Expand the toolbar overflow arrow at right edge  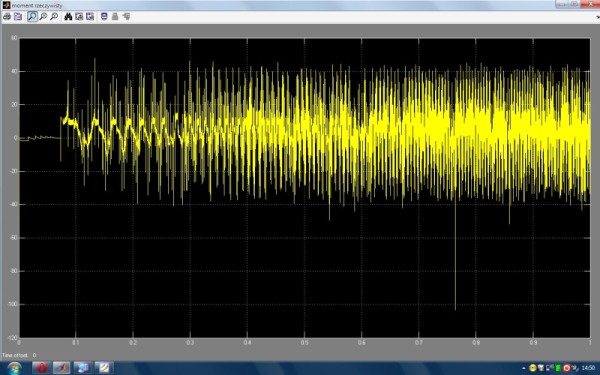(598, 17)
